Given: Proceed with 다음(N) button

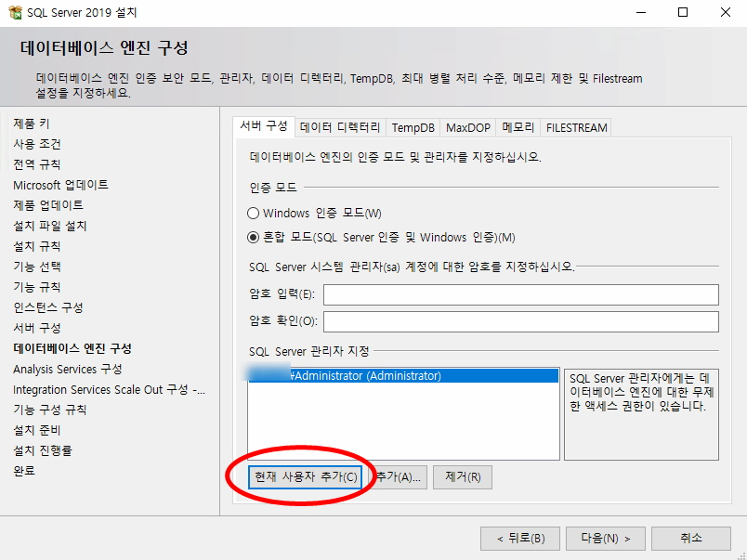Looking at the screenshot, I should [x=606, y=539].
